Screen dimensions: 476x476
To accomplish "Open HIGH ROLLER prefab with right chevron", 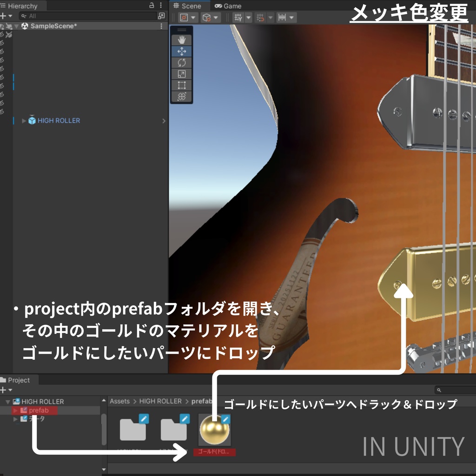I will pos(164,121).
